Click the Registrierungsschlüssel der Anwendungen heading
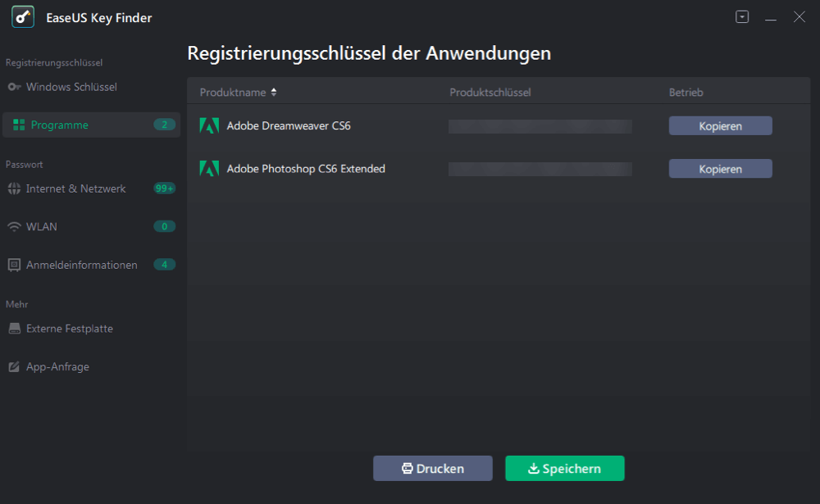Screen dimensions: 820x504 click(x=369, y=53)
